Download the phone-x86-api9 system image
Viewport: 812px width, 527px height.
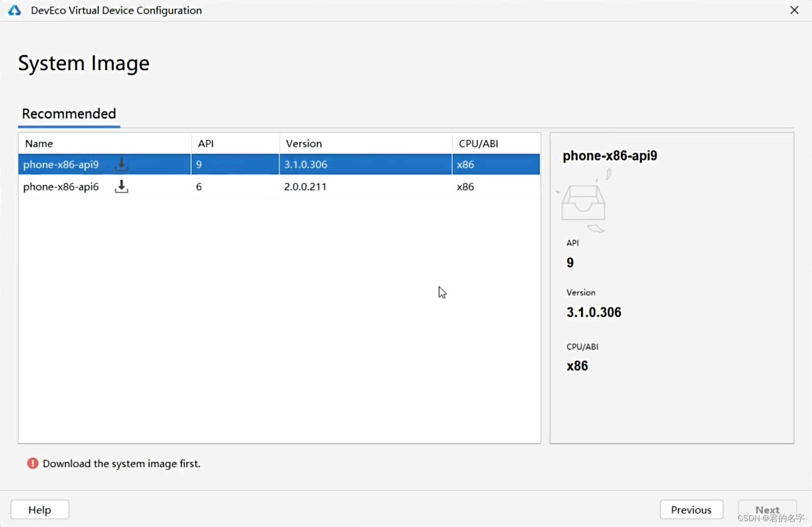(121, 164)
